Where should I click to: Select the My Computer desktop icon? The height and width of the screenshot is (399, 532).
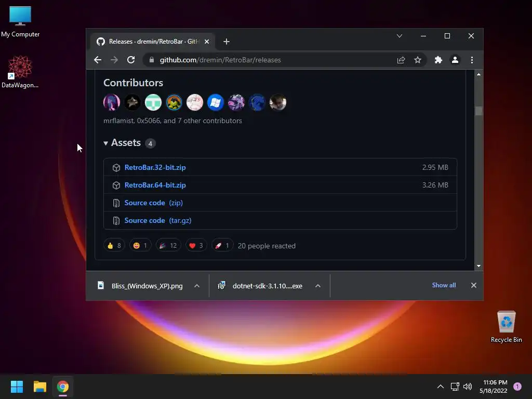[20, 22]
